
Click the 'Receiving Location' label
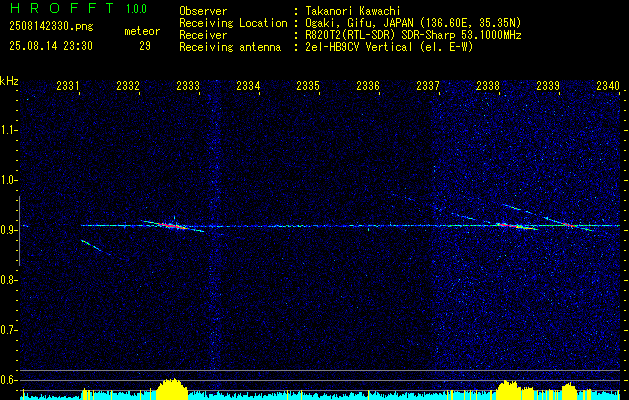(x=233, y=23)
